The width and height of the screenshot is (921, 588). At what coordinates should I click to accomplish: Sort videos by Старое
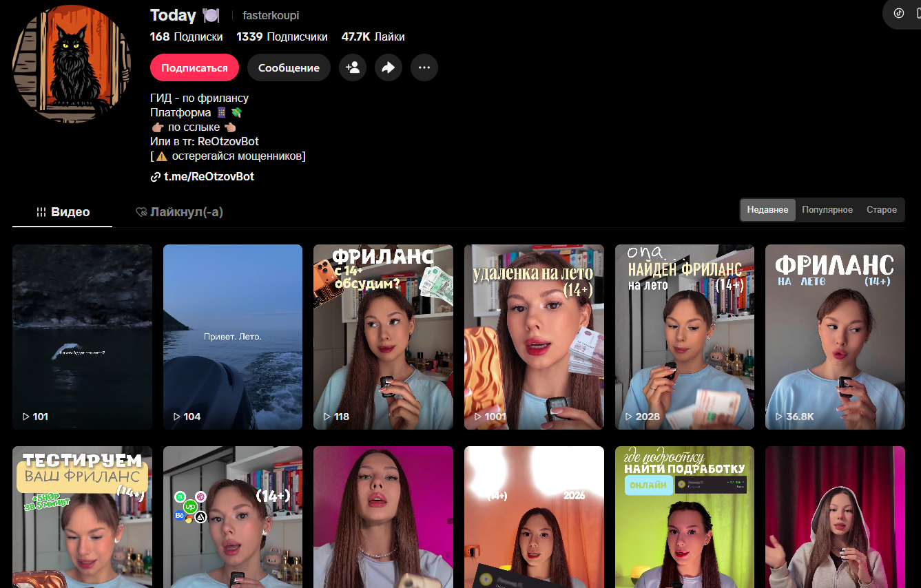click(x=882, y=210)
